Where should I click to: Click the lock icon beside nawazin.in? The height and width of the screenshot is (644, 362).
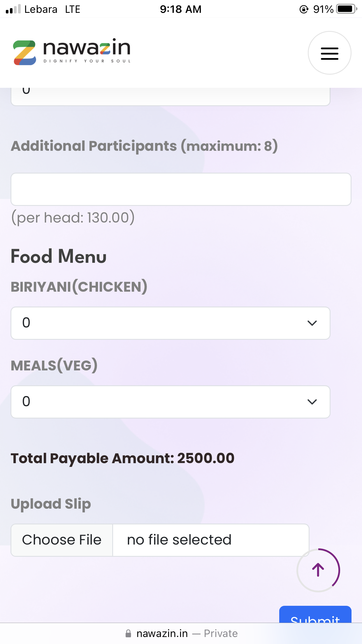128,633
